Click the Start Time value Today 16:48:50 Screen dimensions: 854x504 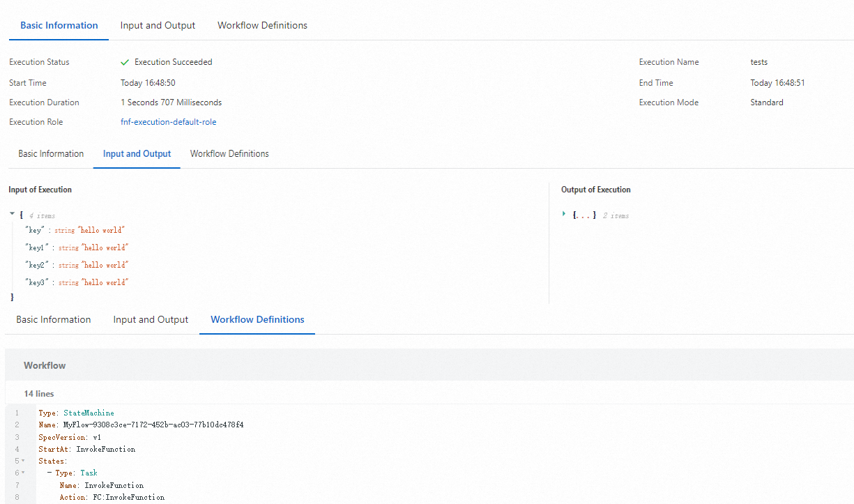click(x=148, y=82)
